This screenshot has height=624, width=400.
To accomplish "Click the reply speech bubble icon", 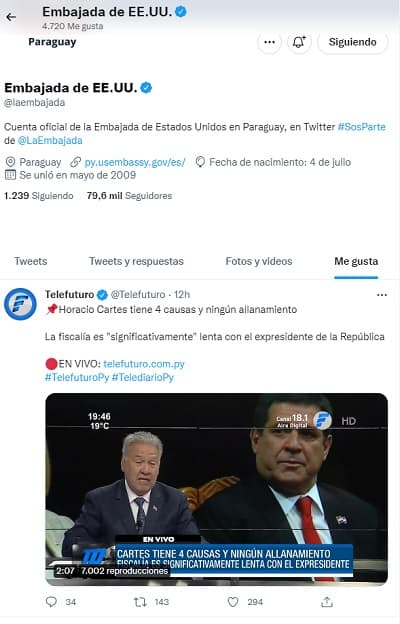I will (x=51, y=602).
